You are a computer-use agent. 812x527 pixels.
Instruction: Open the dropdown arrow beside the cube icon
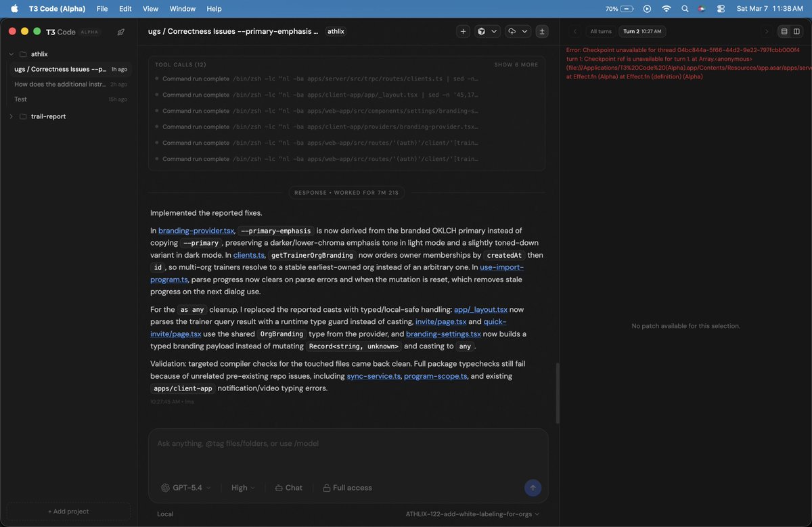494,31
